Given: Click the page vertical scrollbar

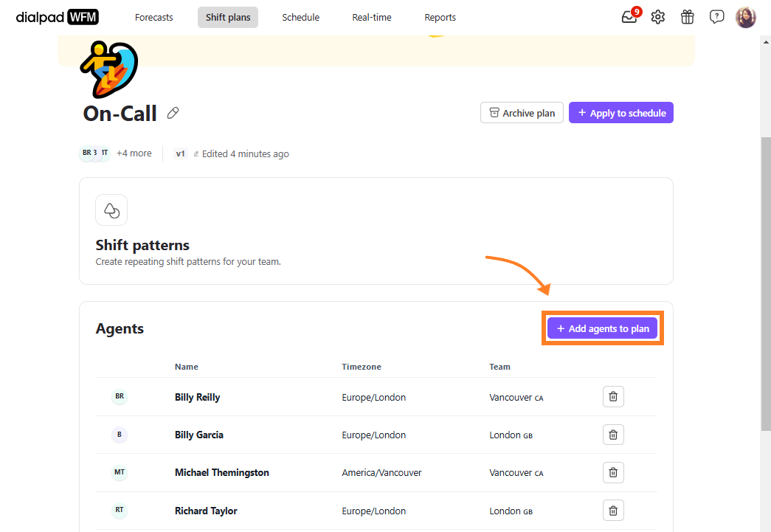Looking at the screenshot, I should point(766,283).
